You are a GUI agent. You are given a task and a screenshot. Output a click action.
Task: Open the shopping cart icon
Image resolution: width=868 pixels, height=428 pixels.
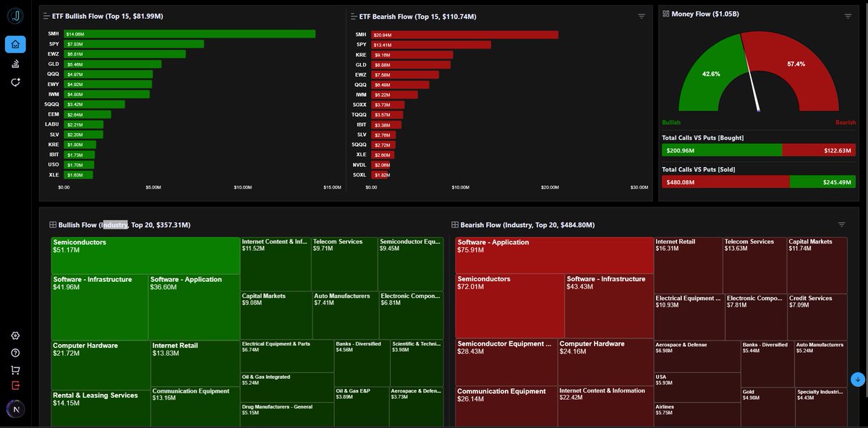click(x=15, y=369)
